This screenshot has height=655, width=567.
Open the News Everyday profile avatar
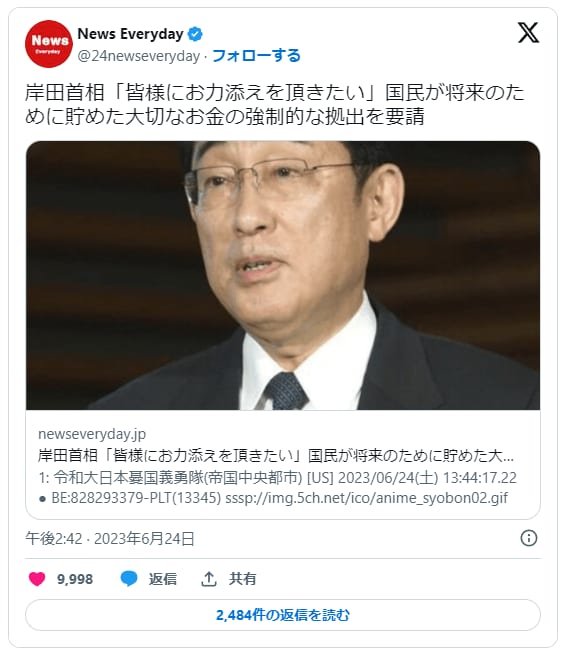pos(48,44)
